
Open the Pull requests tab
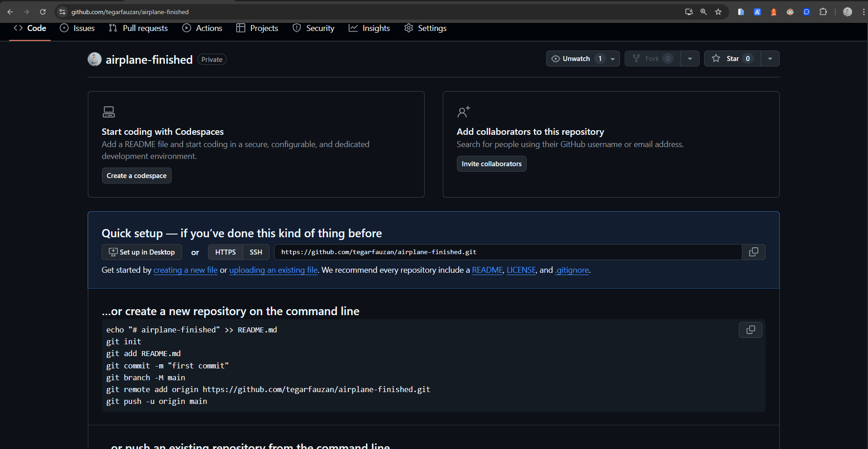coord(138,28)
